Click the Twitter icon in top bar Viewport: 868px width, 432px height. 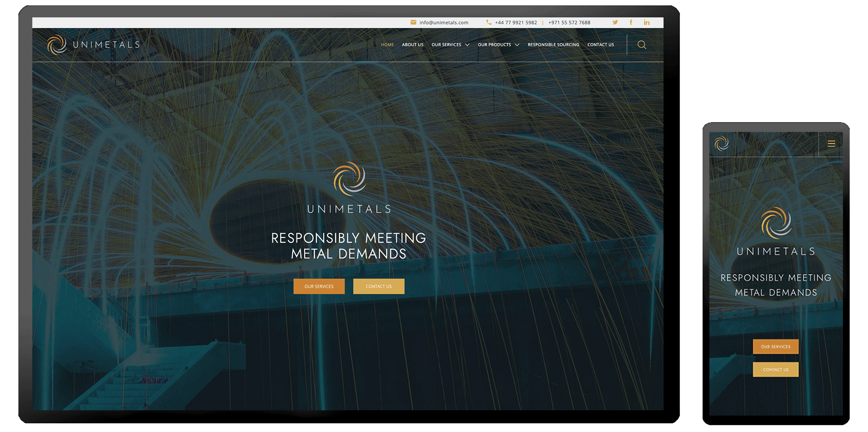tap(615, 22)
